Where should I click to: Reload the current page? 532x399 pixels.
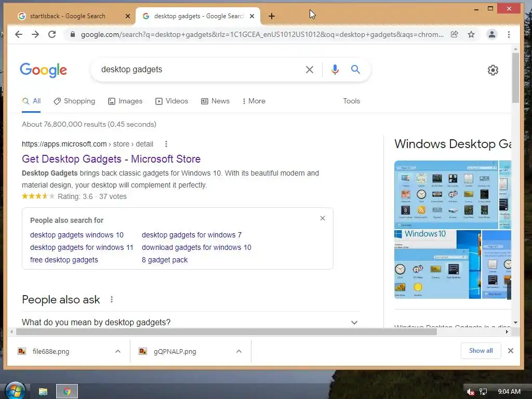point(52,34)
